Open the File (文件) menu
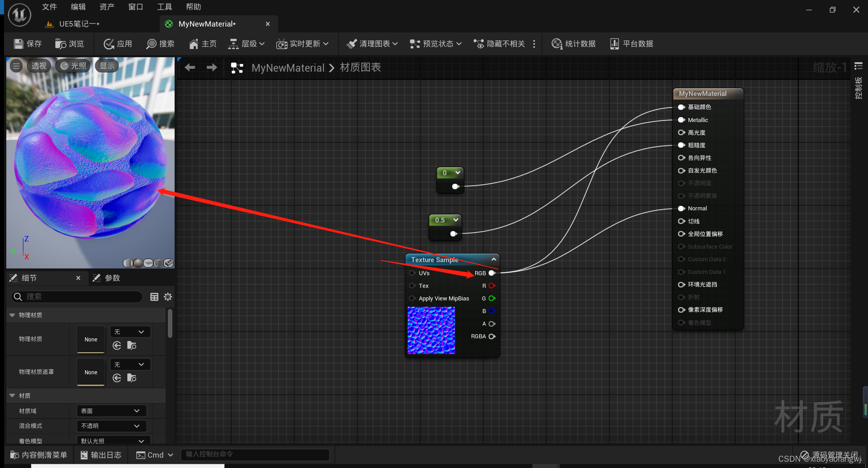 [49, 7]
